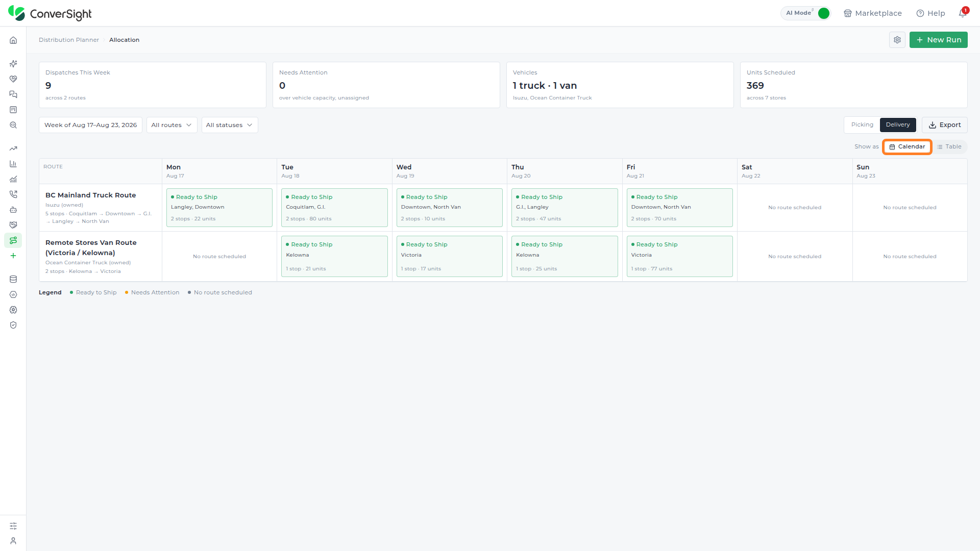Viewport: 980px width, 551px height.
Task: Open the shield check icon in sidebar
Action: (x=13, y=325)
